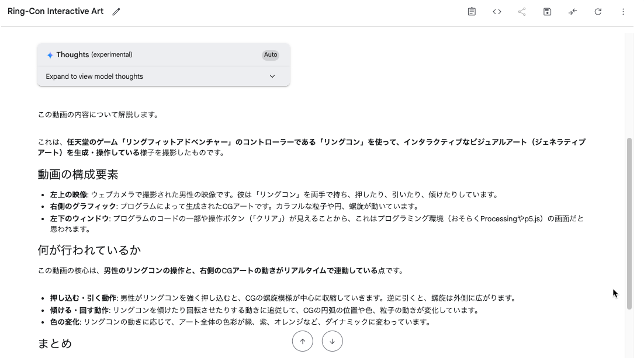Click bullet starting '左下のウィンドウ'
Viewport: 644px width, 358px height.
point(317,224)
